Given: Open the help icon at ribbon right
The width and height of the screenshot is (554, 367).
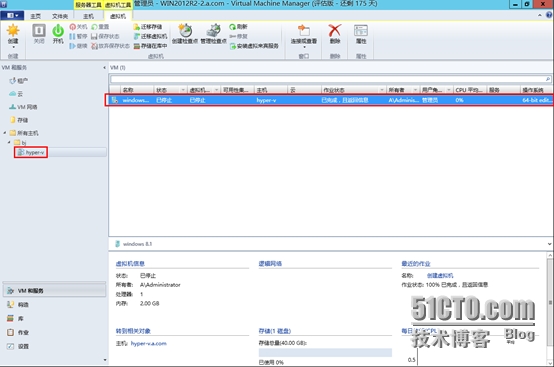Looking at the screenshot, I should (x=549, y=15).
